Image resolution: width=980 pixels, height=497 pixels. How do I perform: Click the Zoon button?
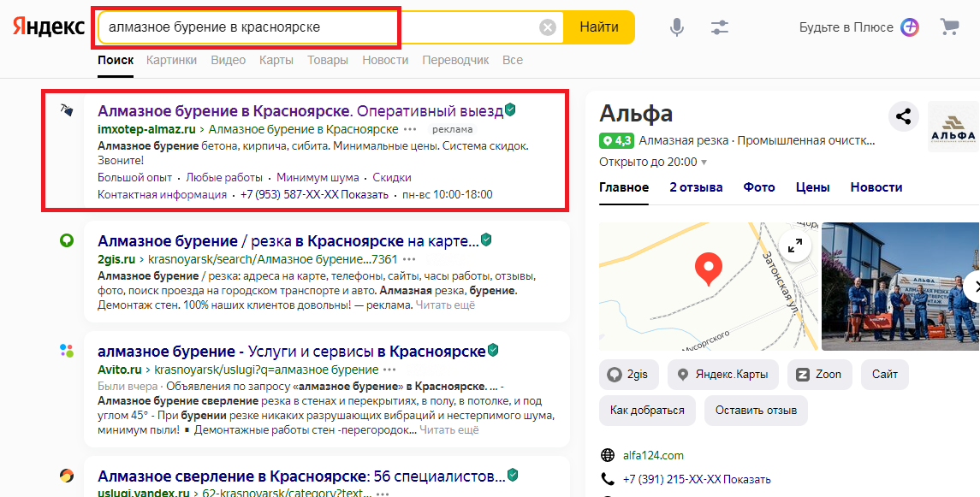(819, 375)
